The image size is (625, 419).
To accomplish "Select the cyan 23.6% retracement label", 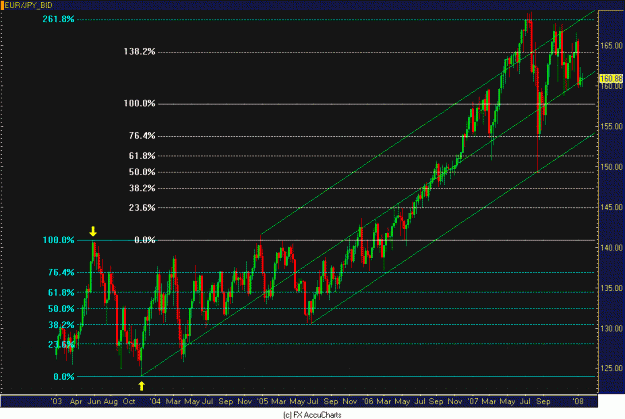I will pyautogui.click(x=61, y=344).
